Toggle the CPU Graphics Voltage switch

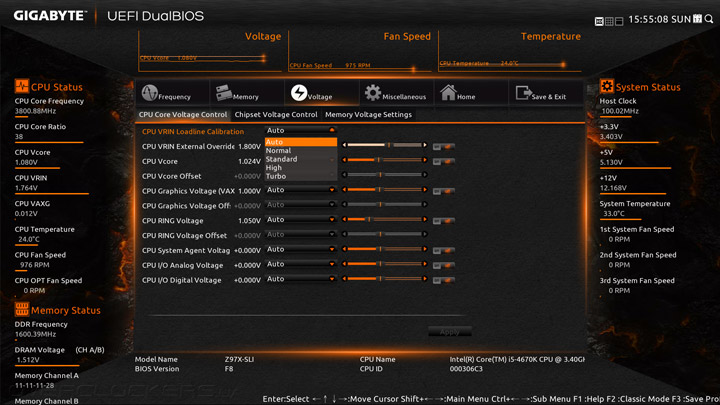point(444,191)
